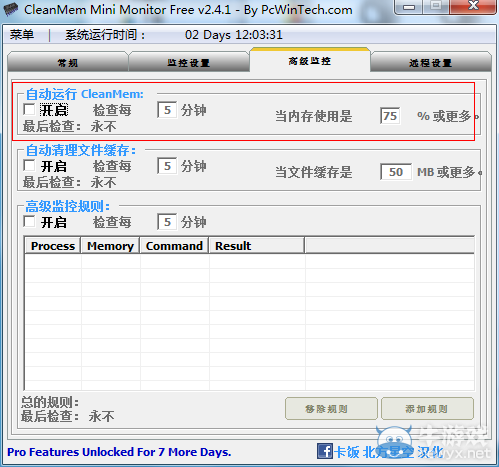Click the Pro Features Unlocked For 7 More Days text
499x467 pixels.
(x=119, y=452)
